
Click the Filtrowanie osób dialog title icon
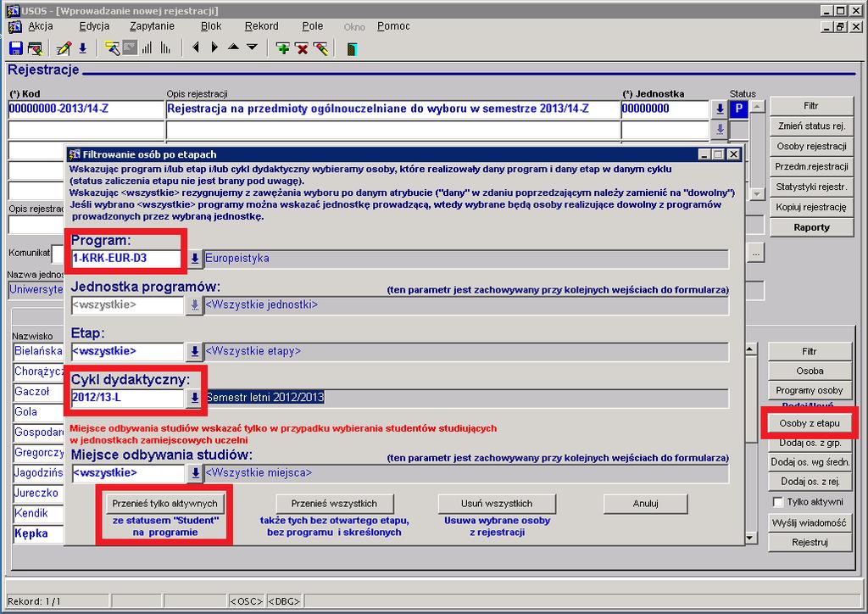[75, 154]
